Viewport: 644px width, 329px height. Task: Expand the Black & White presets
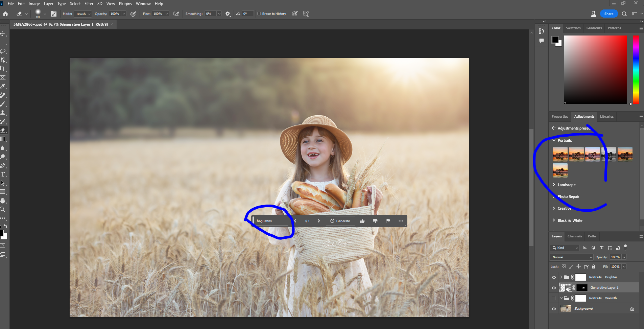[554, 220]
